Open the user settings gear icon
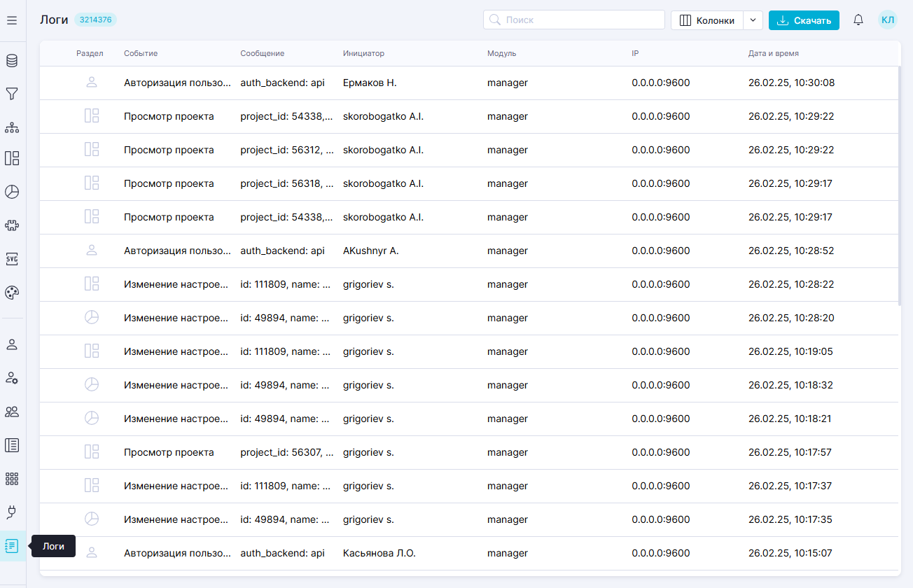The width and height of the screenshot is (913, 588). [x=12, y=378]
